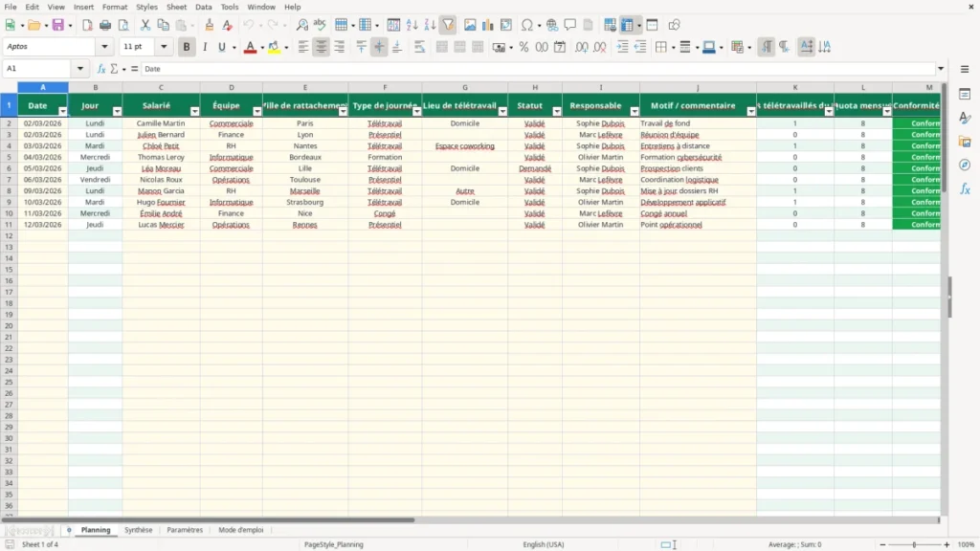Format as date calendar icon
Screen dimensions: 980x551
(x=560, y=47)
